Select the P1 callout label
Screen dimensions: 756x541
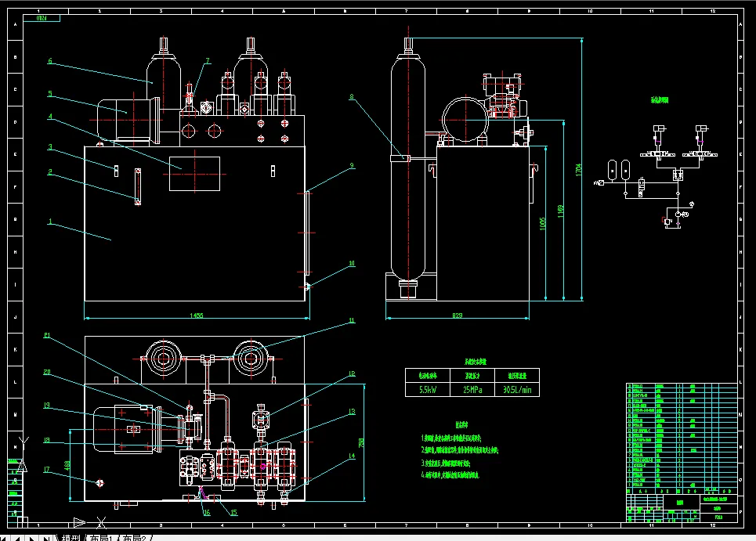pyautogui.click(x=47, y=335)
